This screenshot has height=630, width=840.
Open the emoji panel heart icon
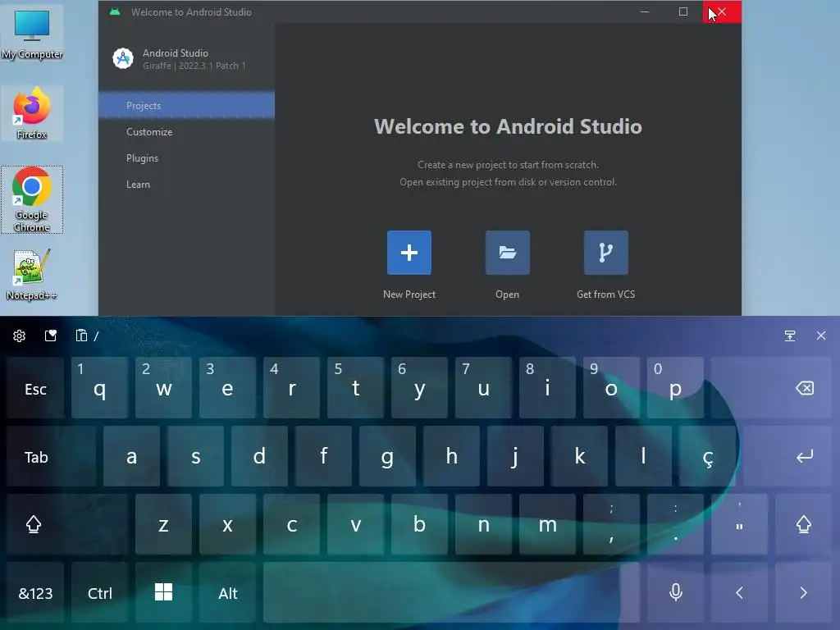coord(50,336)
